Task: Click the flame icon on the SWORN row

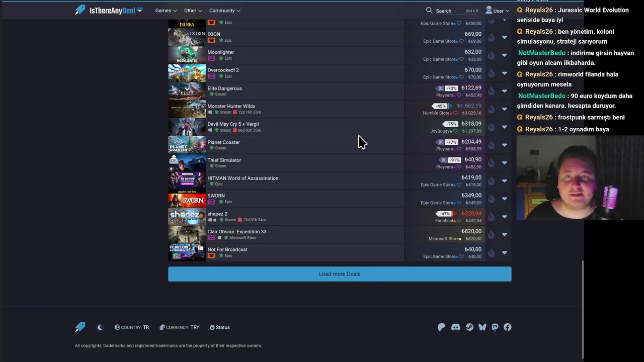Action: coord(491,199)
